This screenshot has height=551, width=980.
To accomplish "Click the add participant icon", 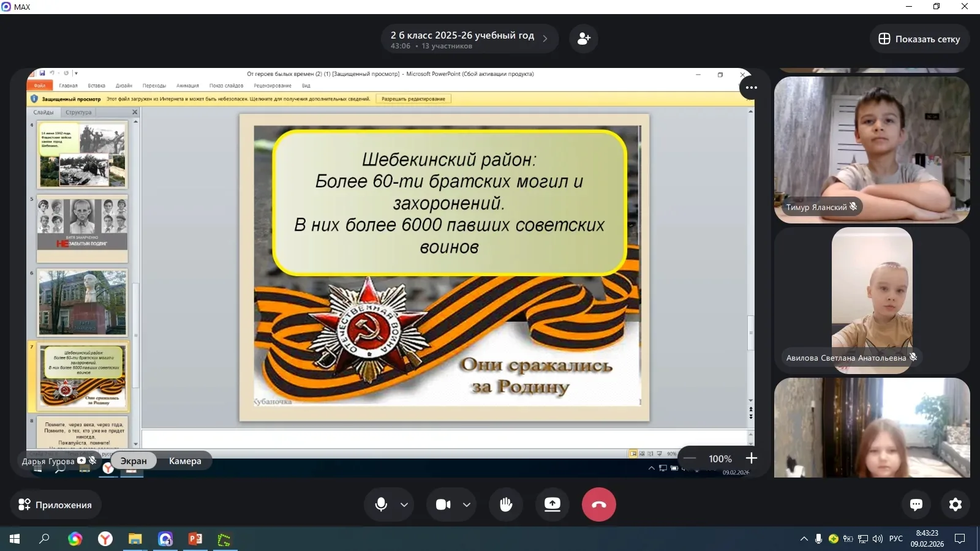I will (x=583, y=39).
